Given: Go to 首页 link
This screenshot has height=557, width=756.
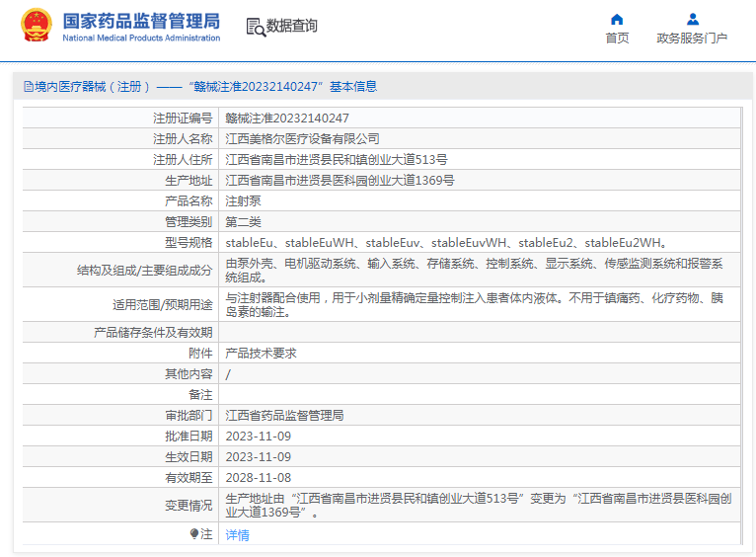Looking at the screenshot, I should (x=617, y=39).
